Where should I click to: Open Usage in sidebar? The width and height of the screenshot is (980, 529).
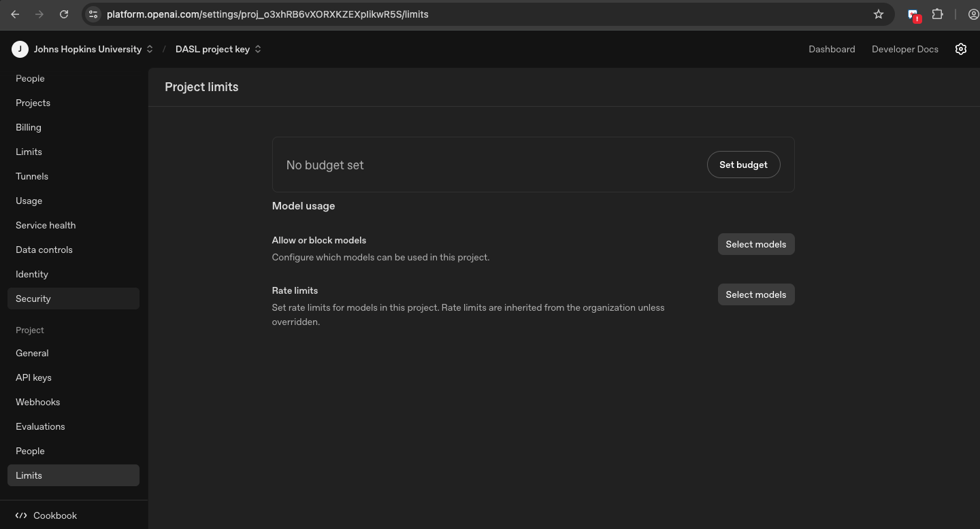pos(73,201)
